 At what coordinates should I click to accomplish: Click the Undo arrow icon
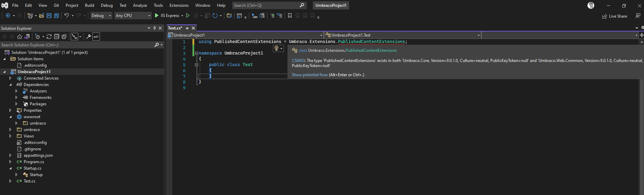[67, 16]
